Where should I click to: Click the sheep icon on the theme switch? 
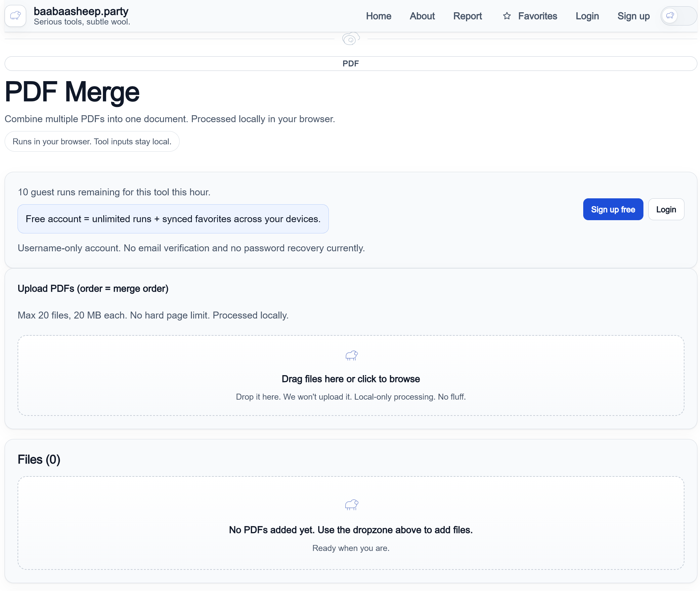(670, 16)
